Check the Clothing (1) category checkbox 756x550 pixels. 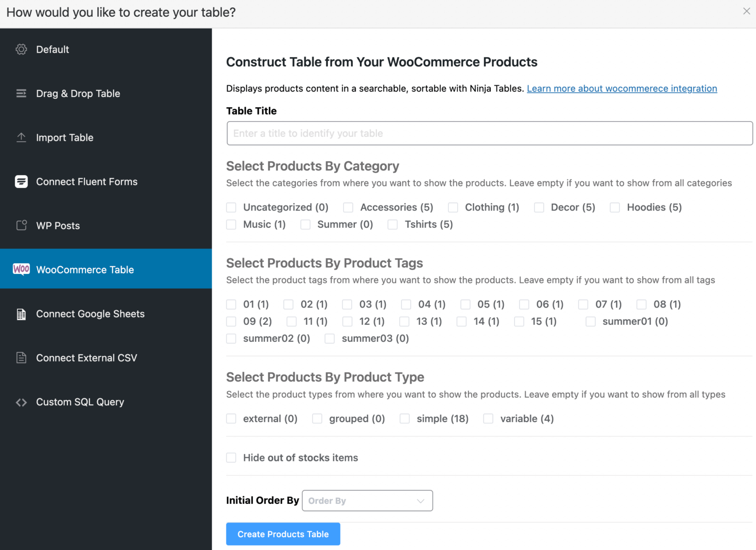click(453, 207)
